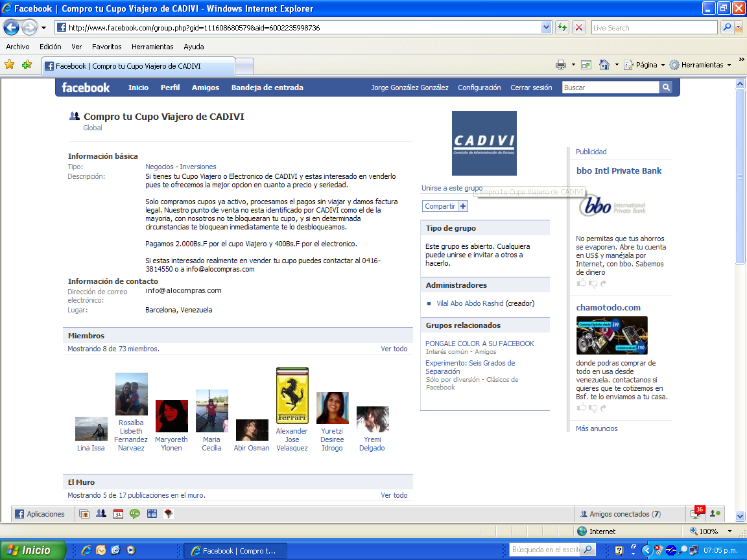Open the Favoritos menu
Viewport: 747px width, 560px height.
tap(106, 47)
